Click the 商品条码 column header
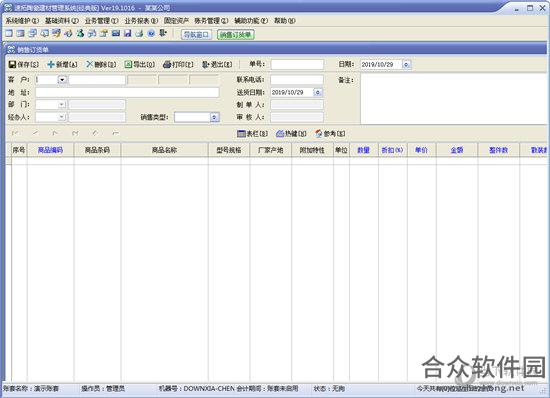550x398 pixels. (98, 150)
